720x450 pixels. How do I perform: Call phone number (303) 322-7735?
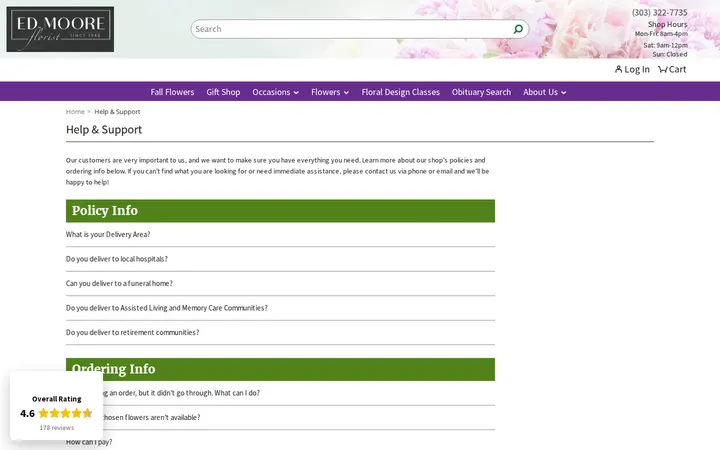[659, 12]
